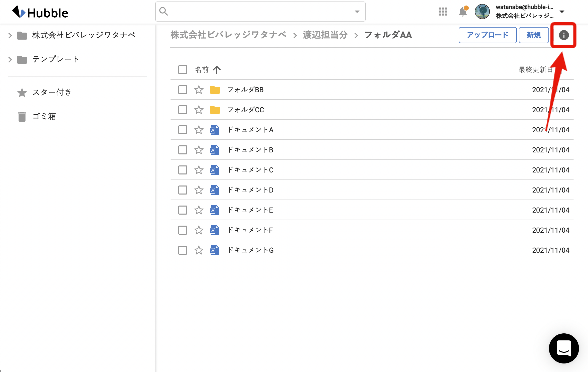Select 株式会社ビバレッジワタナベ sidebar folder
Viewport: 588px width, 372px height.
(84, 35)
